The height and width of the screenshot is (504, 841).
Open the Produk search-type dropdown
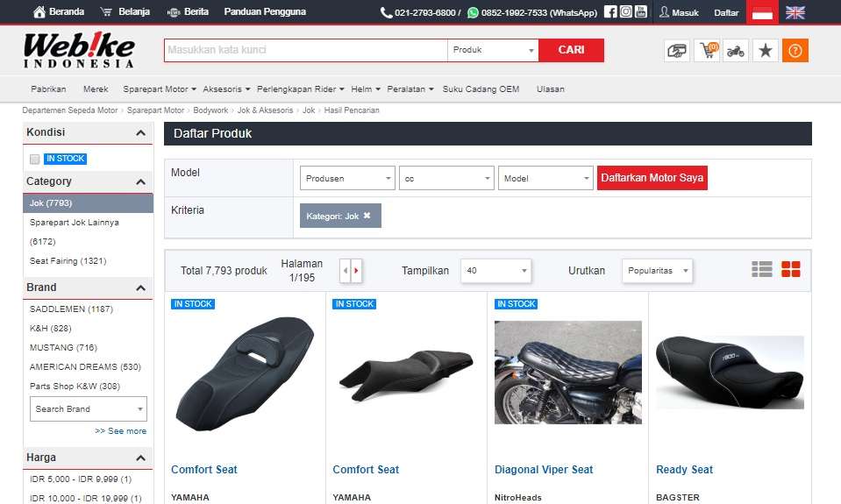pos(493,50)
